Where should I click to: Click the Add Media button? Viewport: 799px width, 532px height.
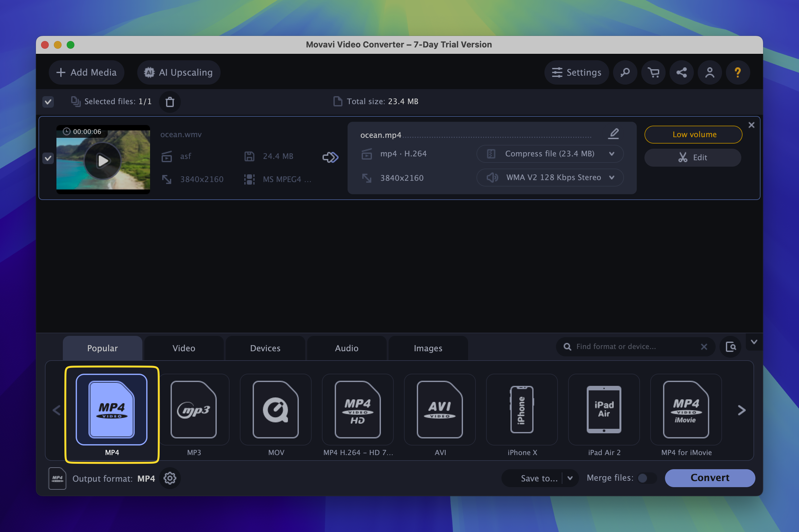[x=87, y=72]
